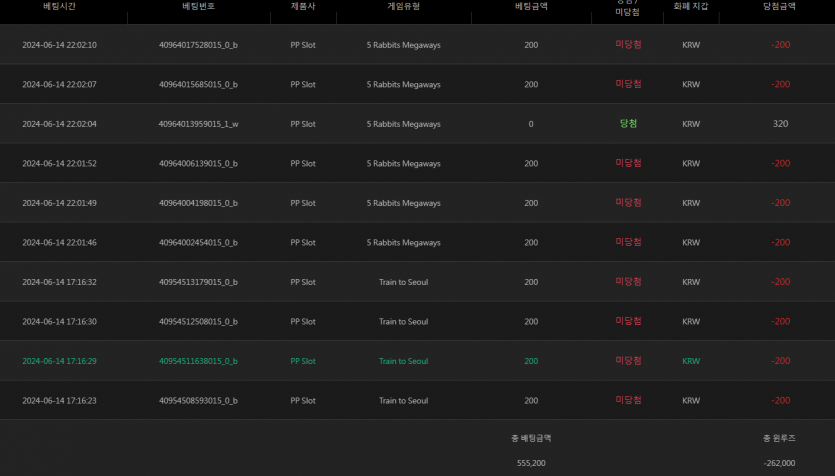Click the 미당첨 status in the 17:16:29 row
Image resolution: width=835 pixels, height=476 pixels.
tap(628, 361)
